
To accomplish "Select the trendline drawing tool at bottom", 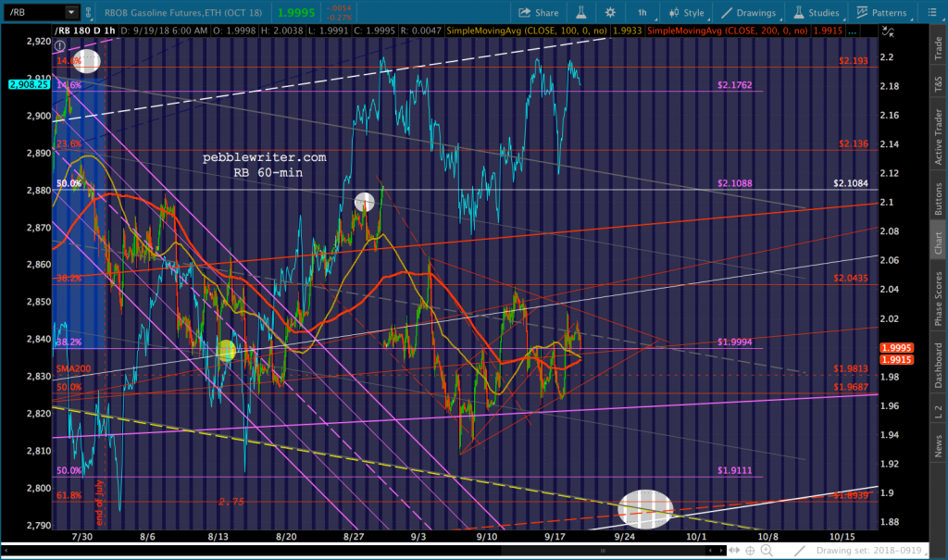I will [x=799, y=551].
